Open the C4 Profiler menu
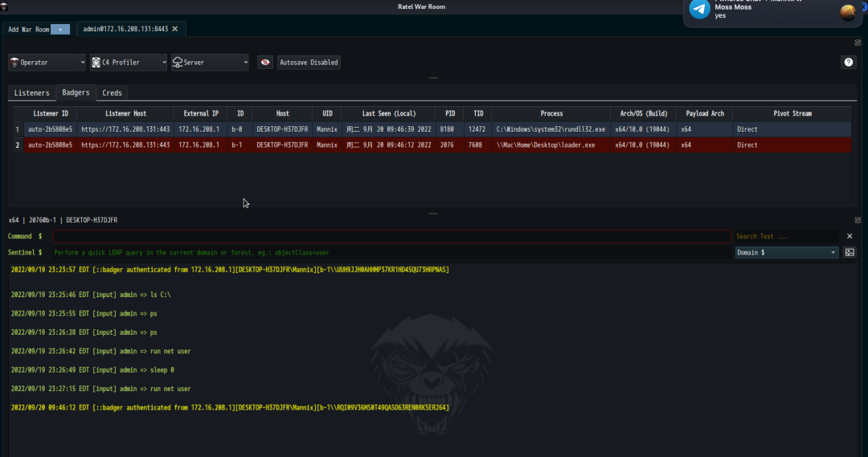This screenshot has height=457, width=868. coord(125,63)
